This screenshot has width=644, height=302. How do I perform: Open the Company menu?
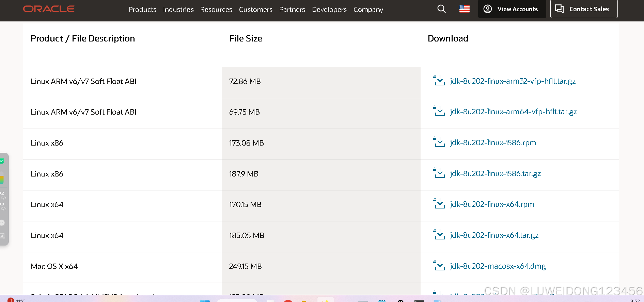(368, 10)
